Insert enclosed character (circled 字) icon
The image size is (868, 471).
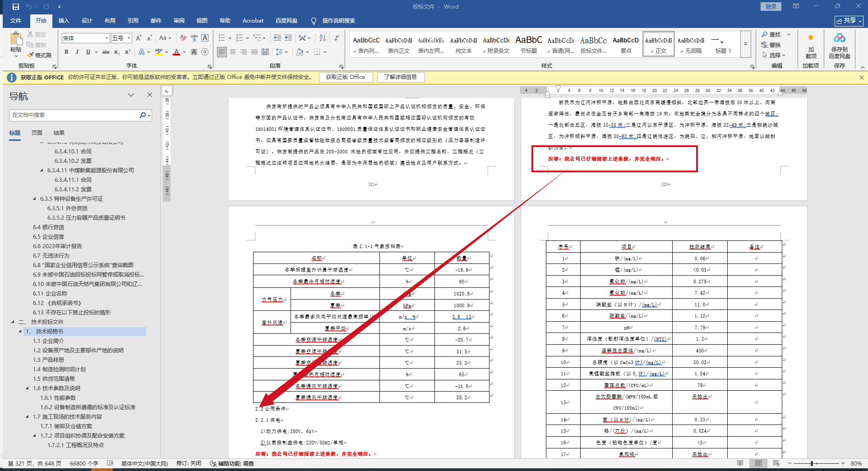pyautogui.click(x=205, y=52)
